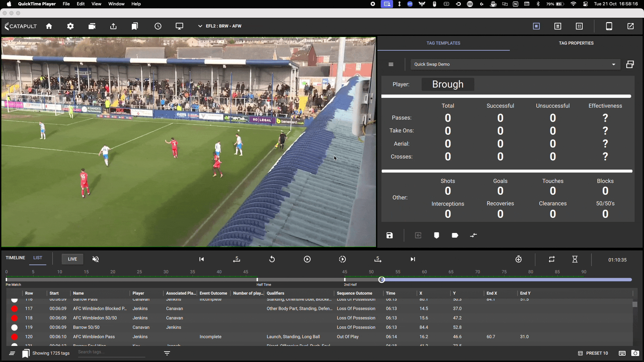This screenshot has width=644, height=362.
Task: Click the playback speed control icon
Action: 342,259
